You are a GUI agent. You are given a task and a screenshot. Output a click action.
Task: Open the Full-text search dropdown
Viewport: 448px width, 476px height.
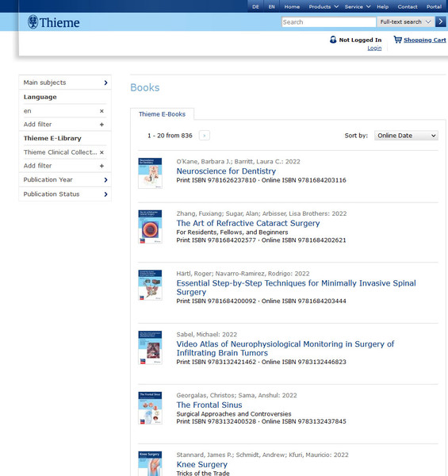tap(405, 22)
